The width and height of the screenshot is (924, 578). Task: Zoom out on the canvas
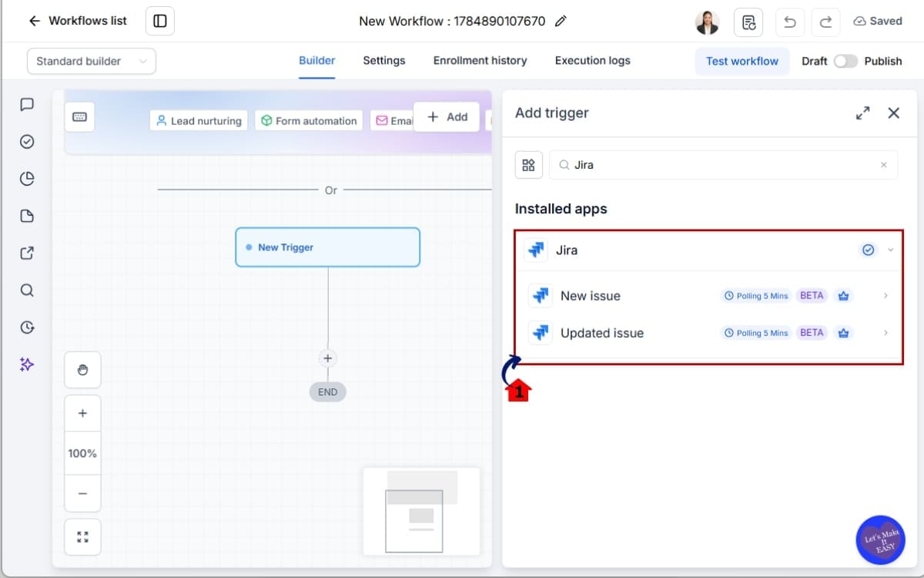pos(82,493)
